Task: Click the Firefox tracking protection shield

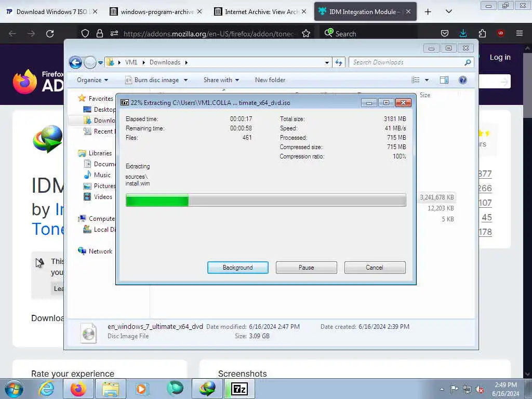Action: coord(85,33)
